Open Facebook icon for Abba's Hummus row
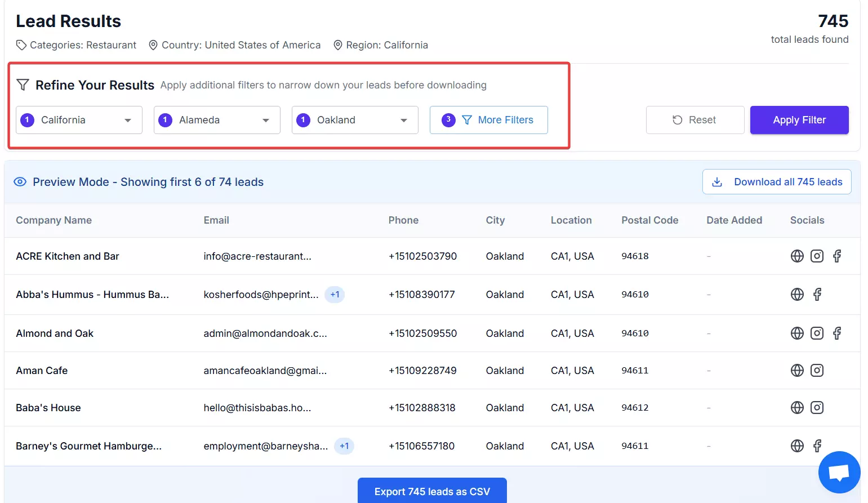Image resolution: width=868 pixels, height=503 pixels. [x=817, y=295]
